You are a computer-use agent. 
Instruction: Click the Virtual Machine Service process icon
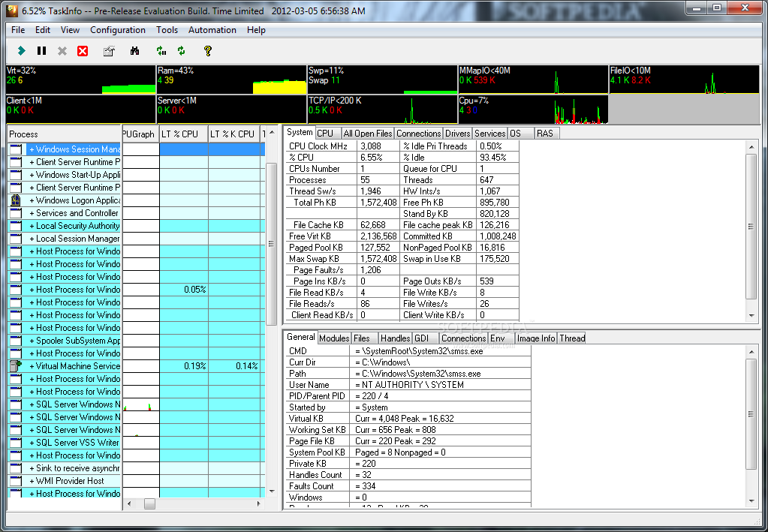[x=16, y=365]
